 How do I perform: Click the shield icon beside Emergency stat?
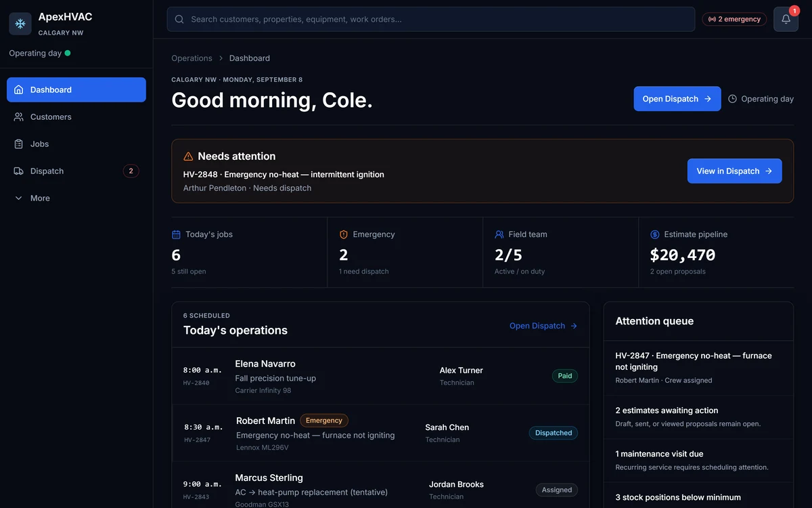(x=344, y=234)
